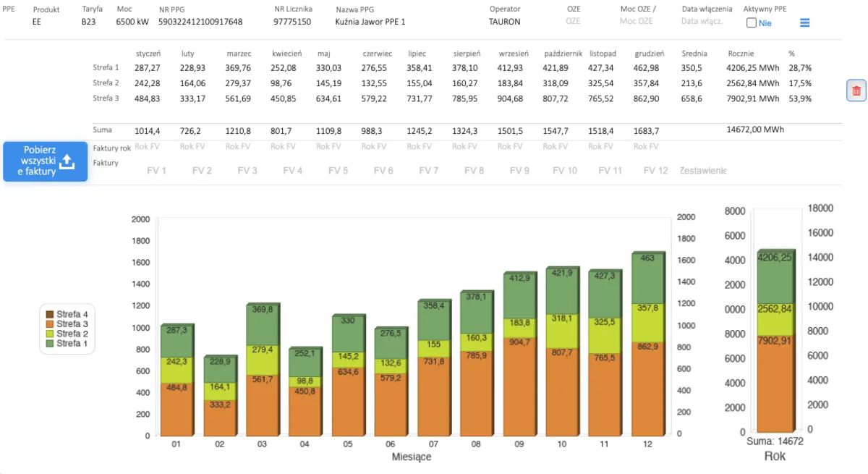
Task: Click the Data włączenia input field
Action: point(702,22)
